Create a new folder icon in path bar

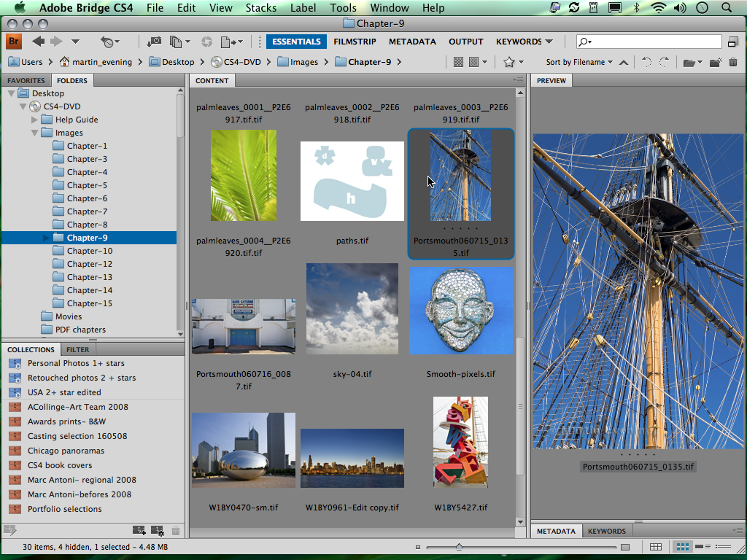(x=716, y=62)
